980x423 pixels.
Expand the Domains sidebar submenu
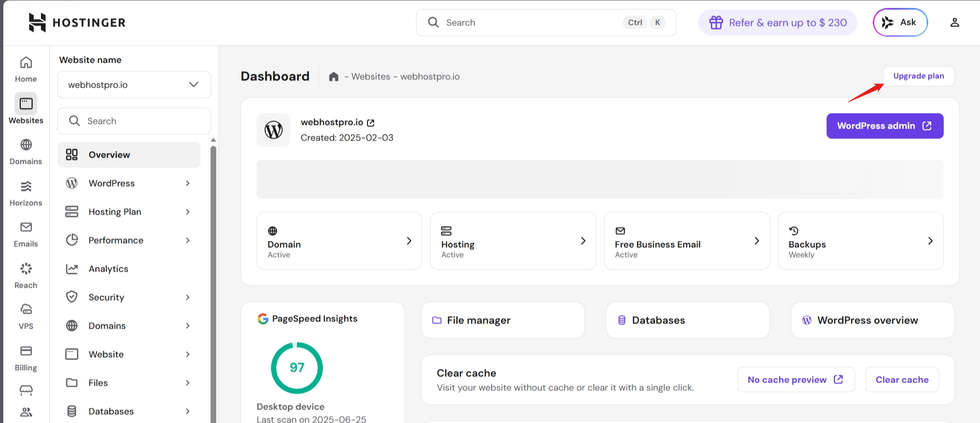(129, 326)
